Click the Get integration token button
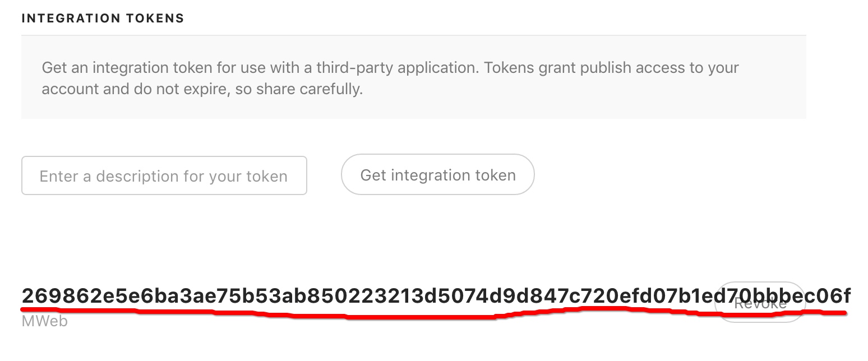868x361 pixels. point(438,175)
